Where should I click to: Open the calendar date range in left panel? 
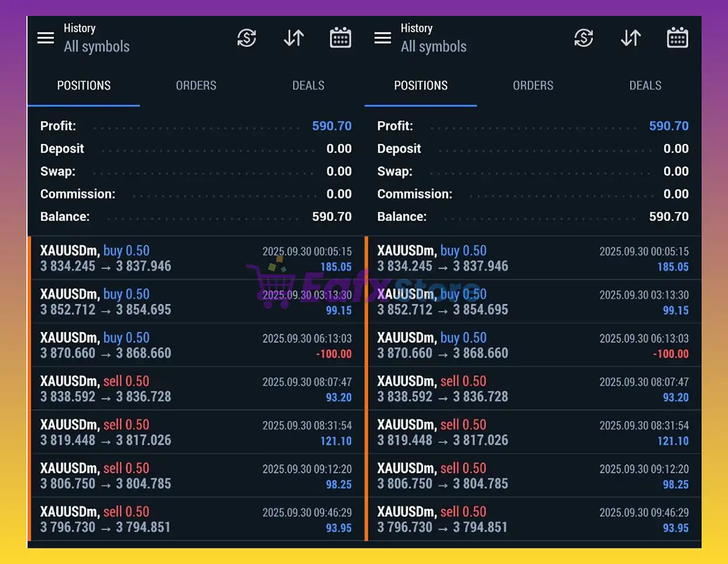[x=340, y=38]
